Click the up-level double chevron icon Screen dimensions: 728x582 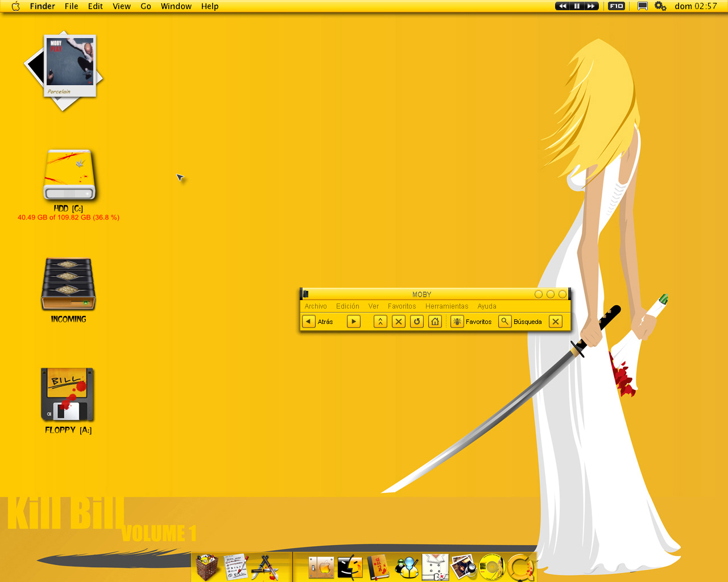click(380, 322)
